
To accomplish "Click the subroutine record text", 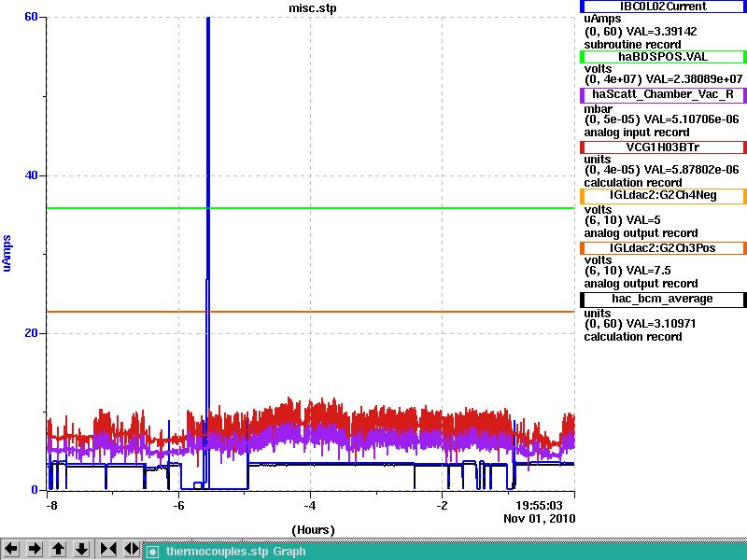I will (633, 45).
